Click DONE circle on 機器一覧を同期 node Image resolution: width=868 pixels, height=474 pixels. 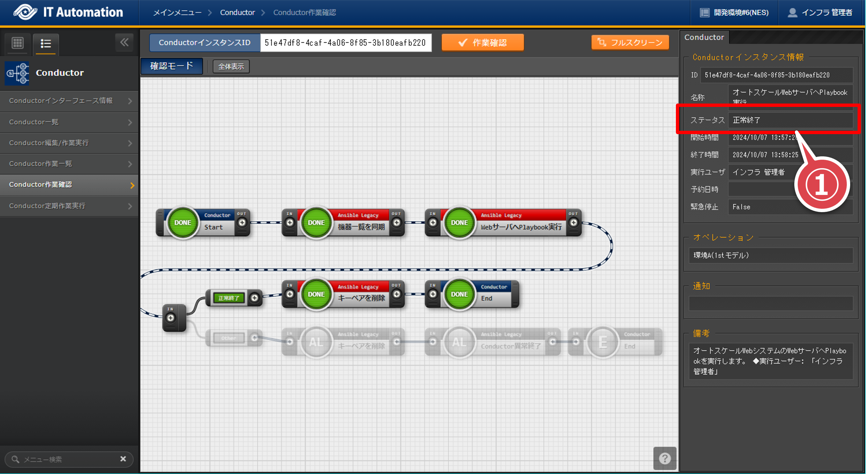tap(316, 223)
